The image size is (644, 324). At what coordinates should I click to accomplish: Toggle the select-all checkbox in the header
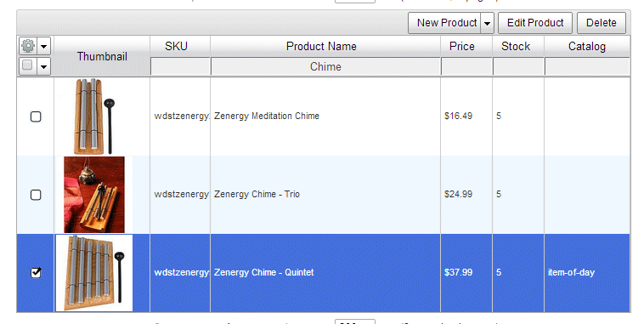coord(27,65)
